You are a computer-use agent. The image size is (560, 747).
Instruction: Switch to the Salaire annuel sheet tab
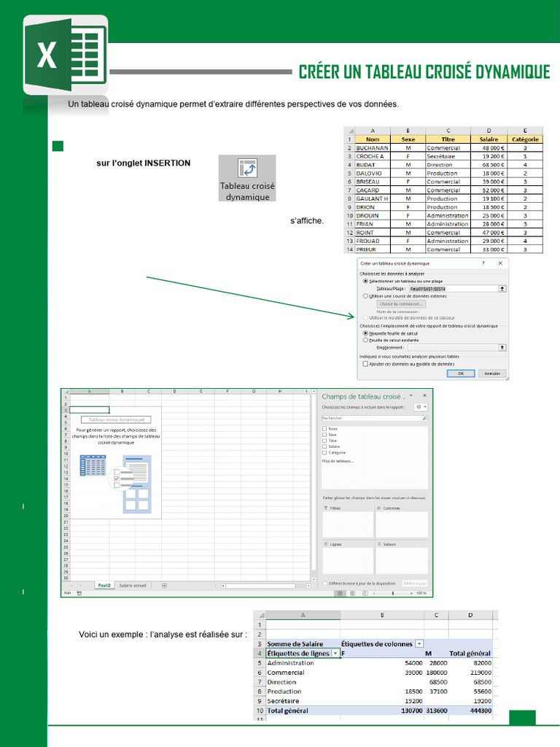(133, 585)
